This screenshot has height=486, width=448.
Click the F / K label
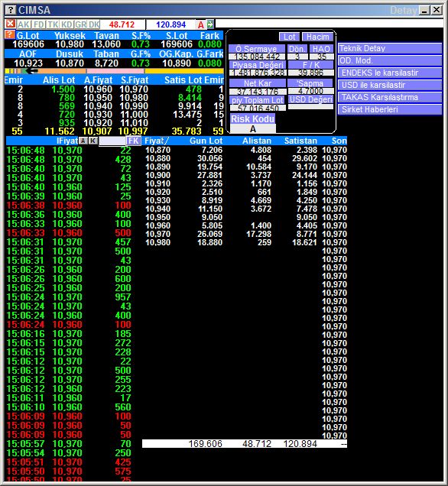pos(311,65)
